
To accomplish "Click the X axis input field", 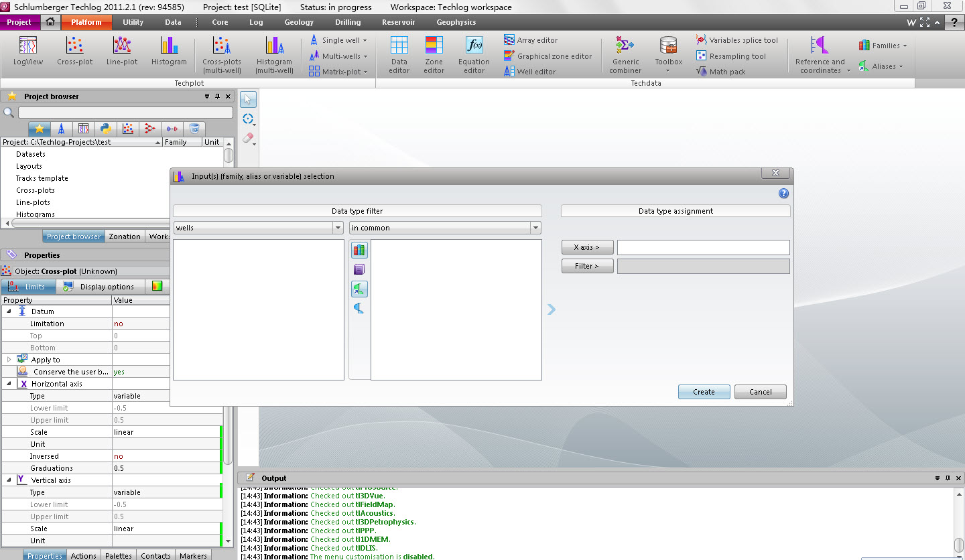I will [x=704, y=247].
